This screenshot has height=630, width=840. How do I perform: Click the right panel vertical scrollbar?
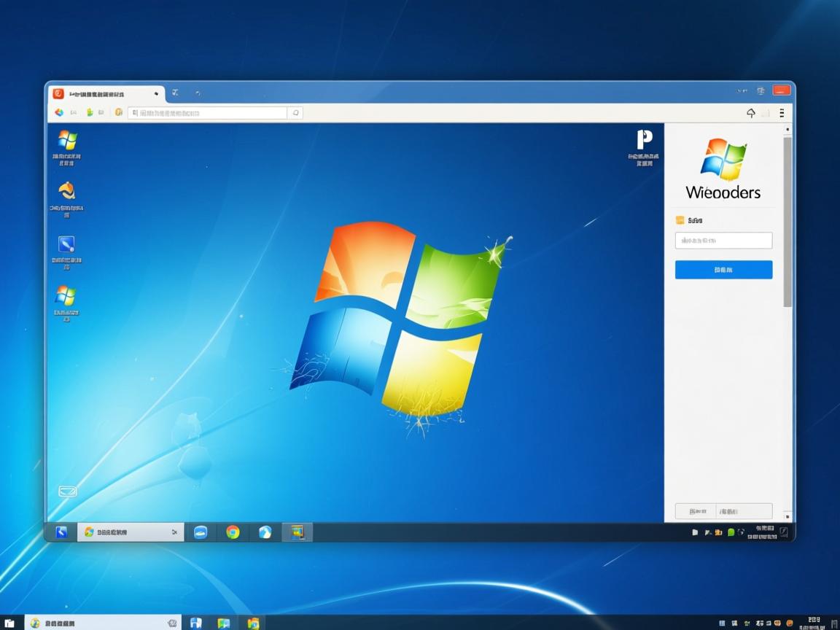click(x=787, y=219)
